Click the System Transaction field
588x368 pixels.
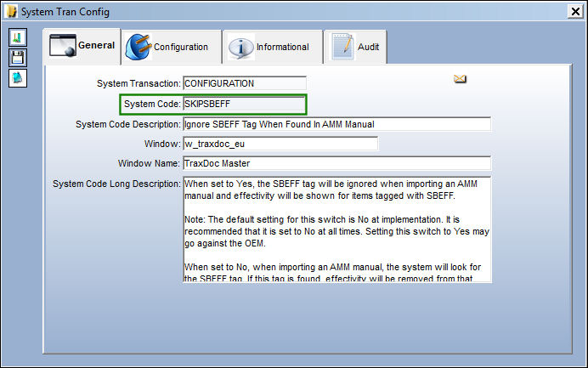[x=245, y=83]
